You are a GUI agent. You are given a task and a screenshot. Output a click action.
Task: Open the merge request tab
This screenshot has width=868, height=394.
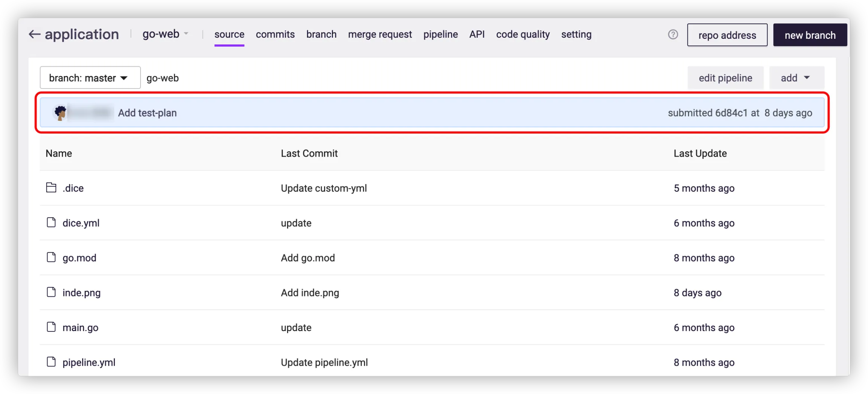click(380, 34)
